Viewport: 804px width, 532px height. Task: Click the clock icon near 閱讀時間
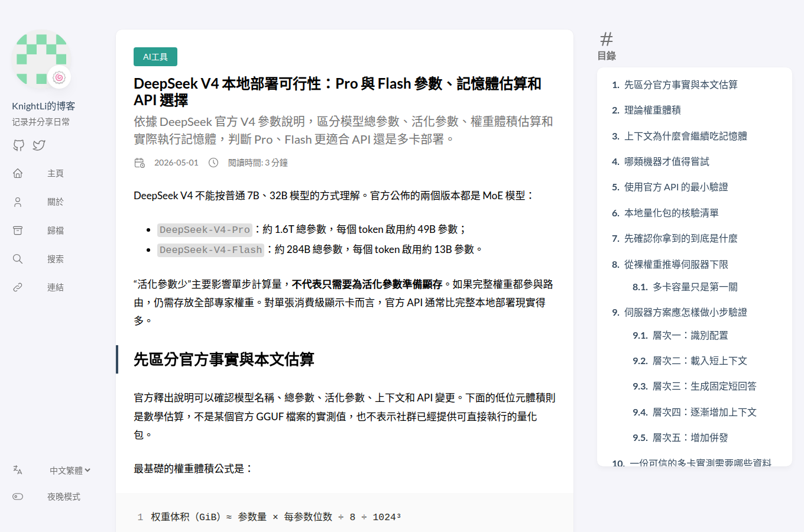213,163
